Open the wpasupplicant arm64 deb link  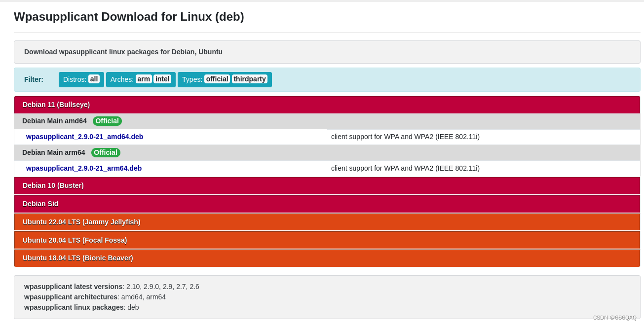coord(84,168)
